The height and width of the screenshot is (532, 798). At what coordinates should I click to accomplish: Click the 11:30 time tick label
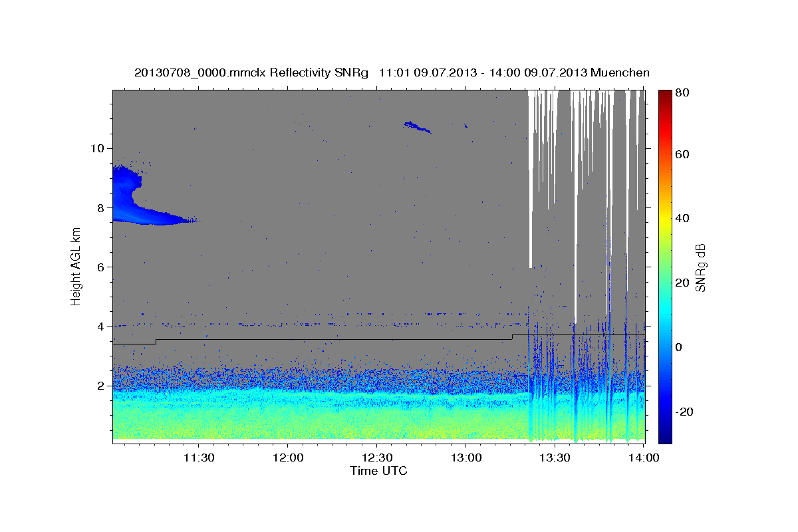[198, 458]
